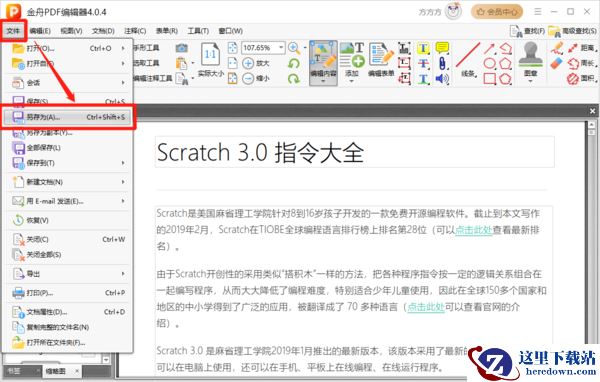Choose 关闭全部(S) from the file menu
The width and height of the screenshot is (600, 382).
(x=68, y=255)
